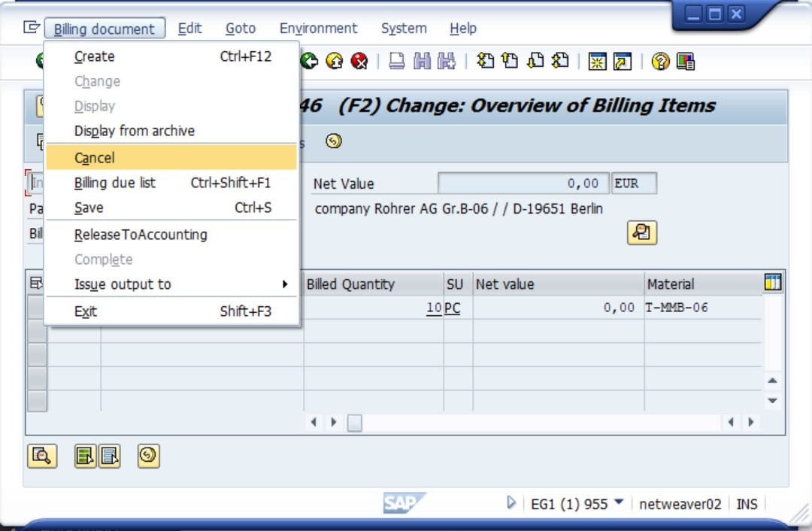Viewport: 812px width, 531px height.
Task: Select the first table row selector
Action: click(x=37, y=307)
